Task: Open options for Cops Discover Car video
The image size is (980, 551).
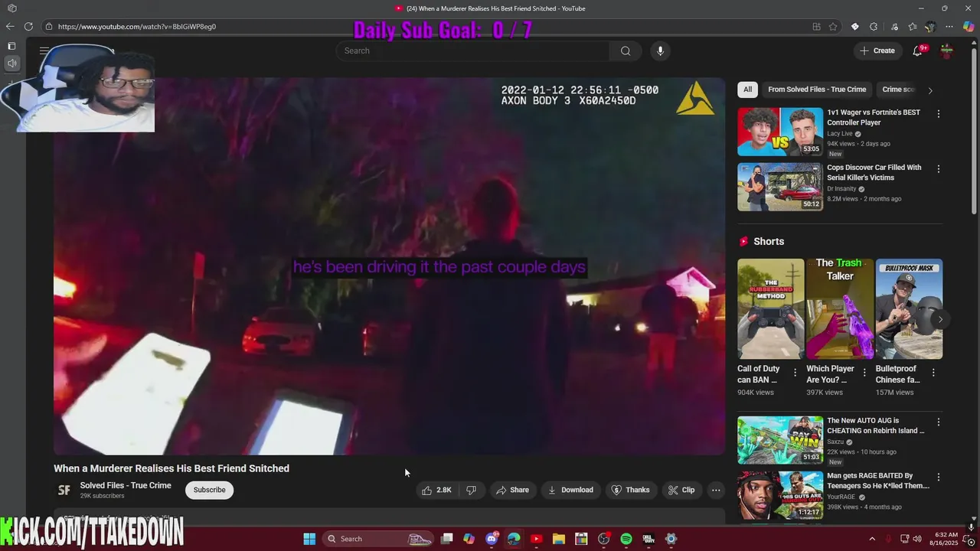Action: [x=939, y=168]
